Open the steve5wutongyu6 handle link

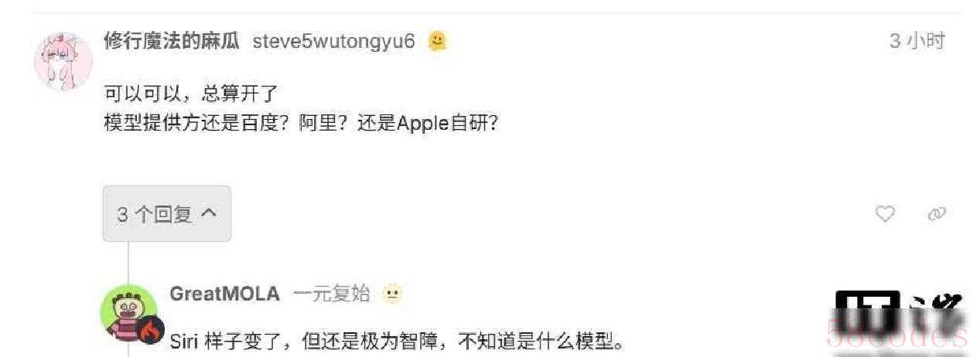[x=334, y=42]
